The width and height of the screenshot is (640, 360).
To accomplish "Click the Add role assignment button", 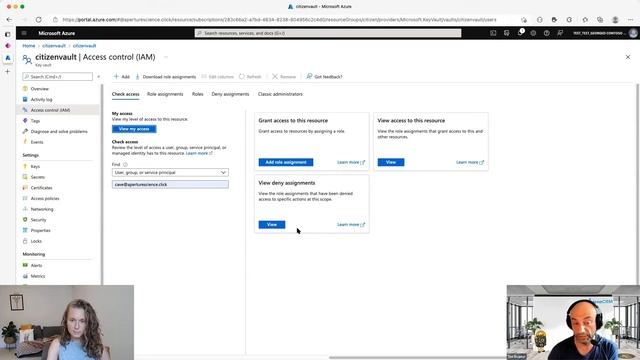I will tap(286, 162).
